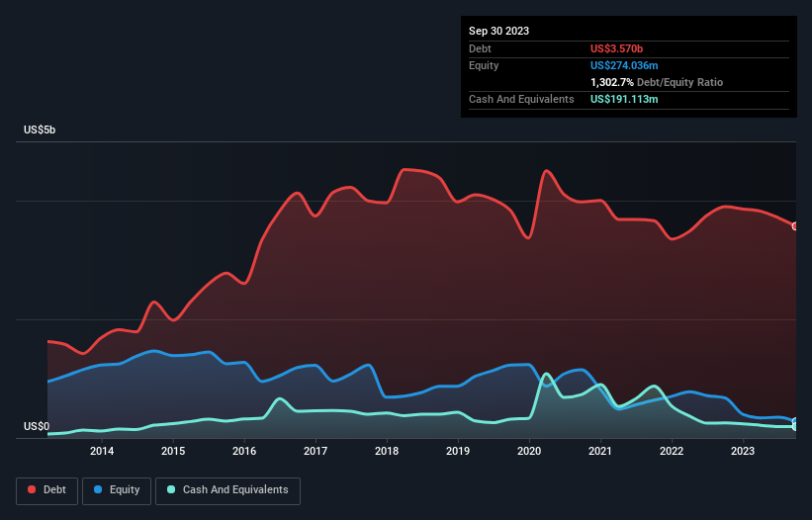Select the blue Equity endpoint marker
812x520 pixels.
point(795,421)
